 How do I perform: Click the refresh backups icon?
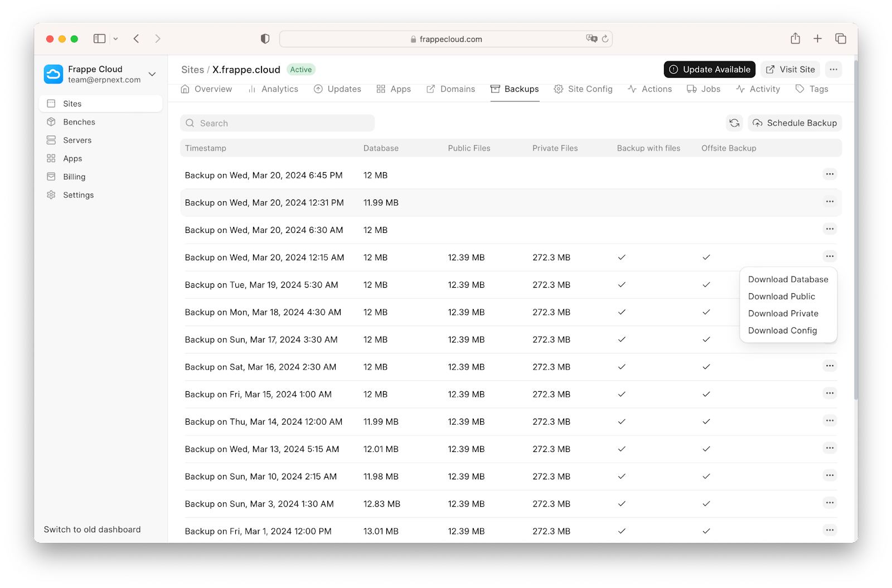point(734,123)
